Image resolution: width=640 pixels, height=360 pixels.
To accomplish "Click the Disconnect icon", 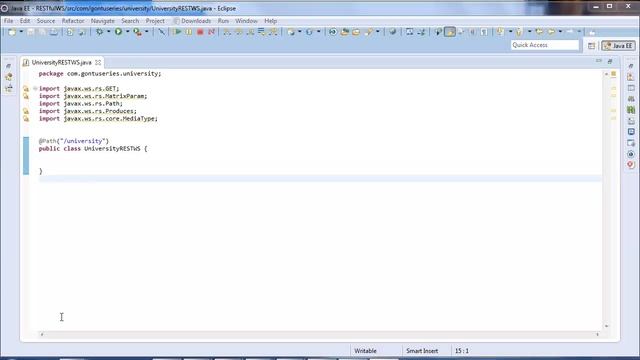I will coord(211,32).
